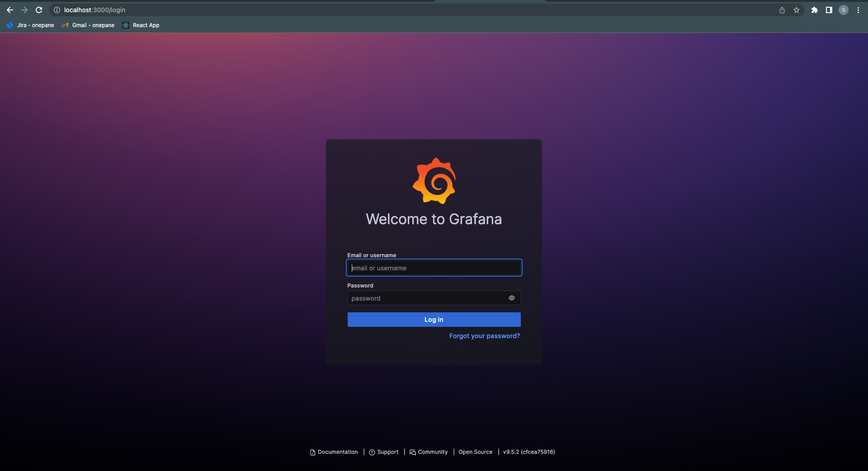Viewport: 868px width, 471px height.
Task: Click the Welcome to Grafana heading
Action: point(434,219)
